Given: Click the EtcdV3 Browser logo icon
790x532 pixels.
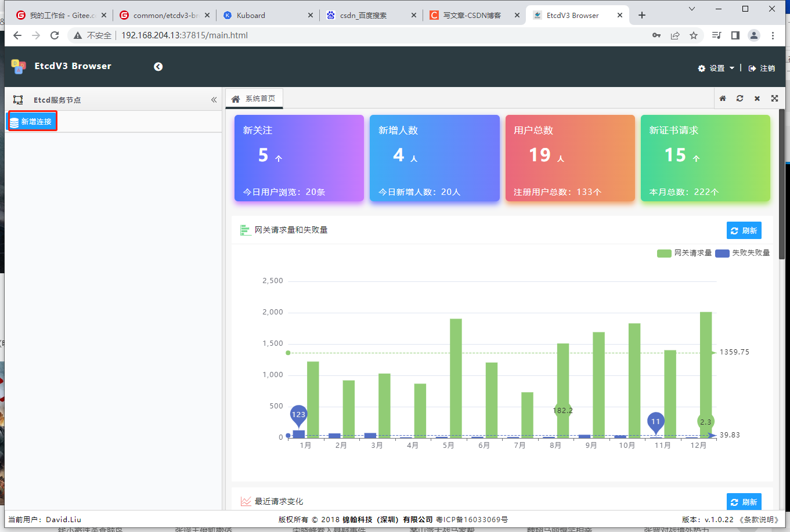Looking at the screenshot, I should 19,67.
